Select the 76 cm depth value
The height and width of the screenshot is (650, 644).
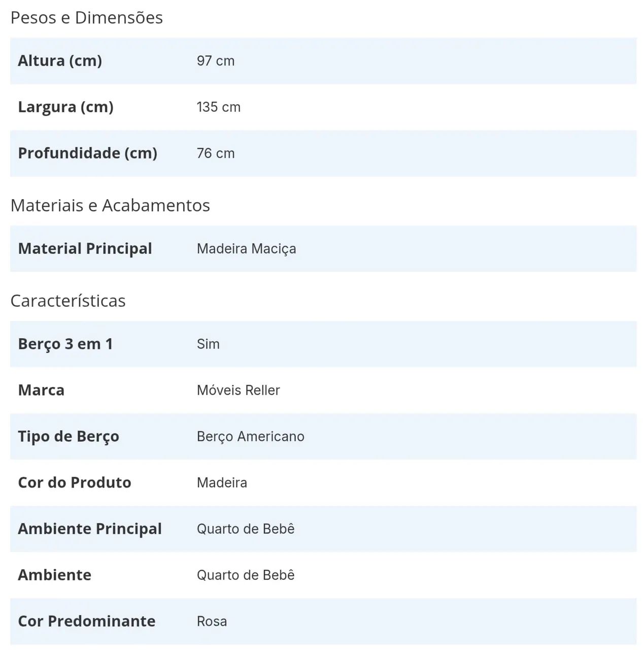(x=216, y=153)
